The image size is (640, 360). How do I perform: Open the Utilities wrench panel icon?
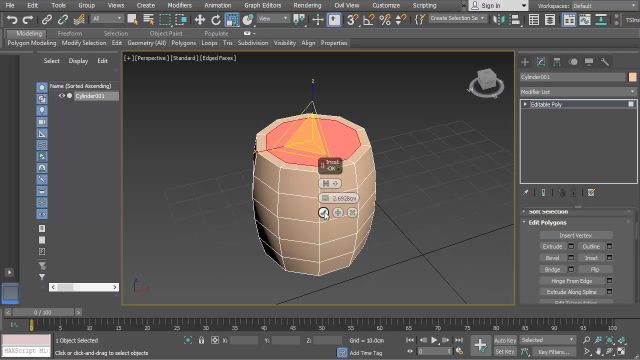click(605, 62)
